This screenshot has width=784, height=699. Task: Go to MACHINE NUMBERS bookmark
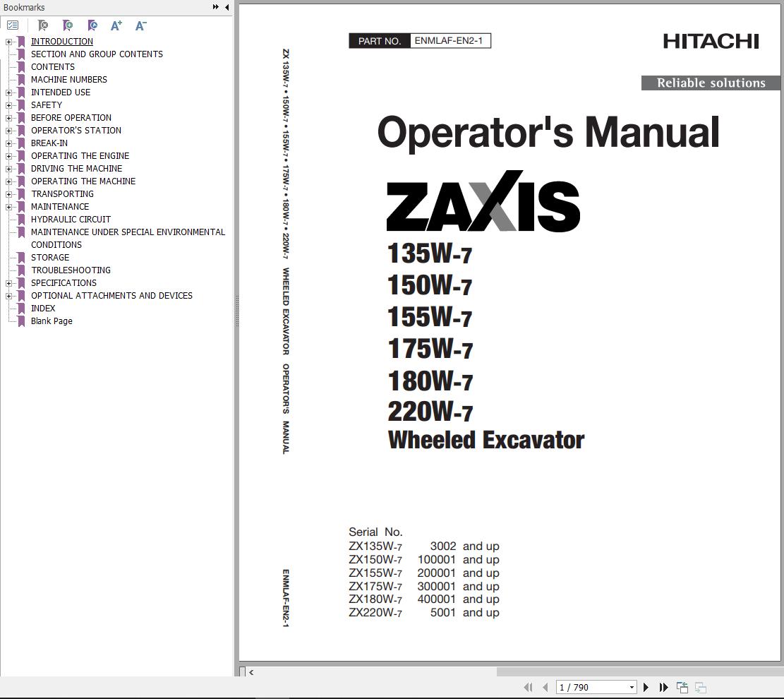(x=69, y=80)
